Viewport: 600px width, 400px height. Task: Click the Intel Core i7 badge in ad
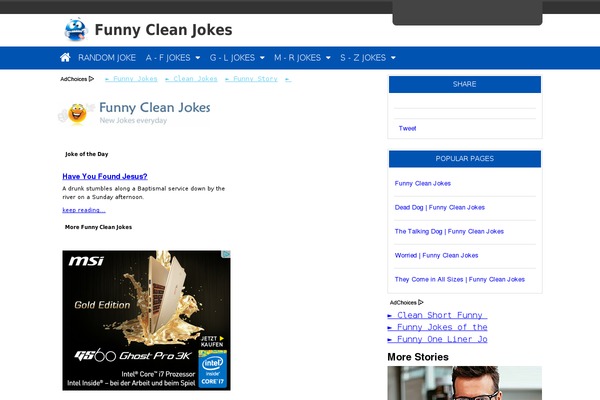[x=213, y=369]
